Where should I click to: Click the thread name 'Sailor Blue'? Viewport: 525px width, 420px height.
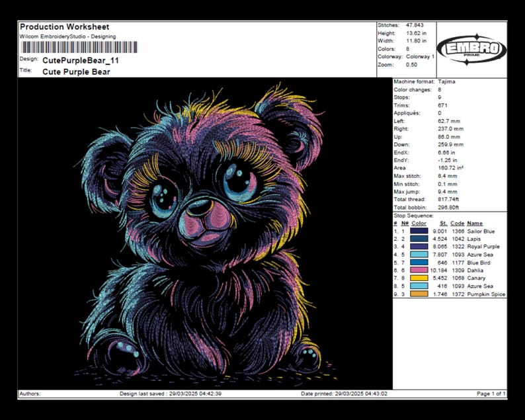481,231
